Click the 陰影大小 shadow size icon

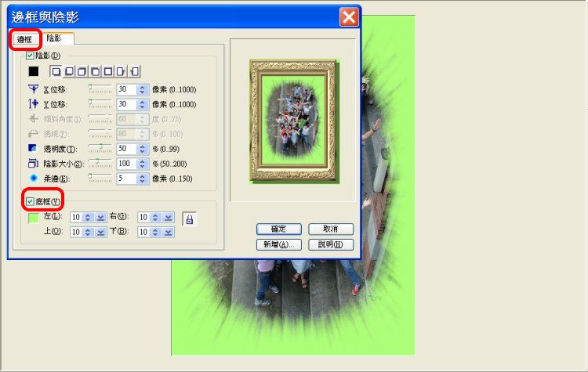point(32,164)
